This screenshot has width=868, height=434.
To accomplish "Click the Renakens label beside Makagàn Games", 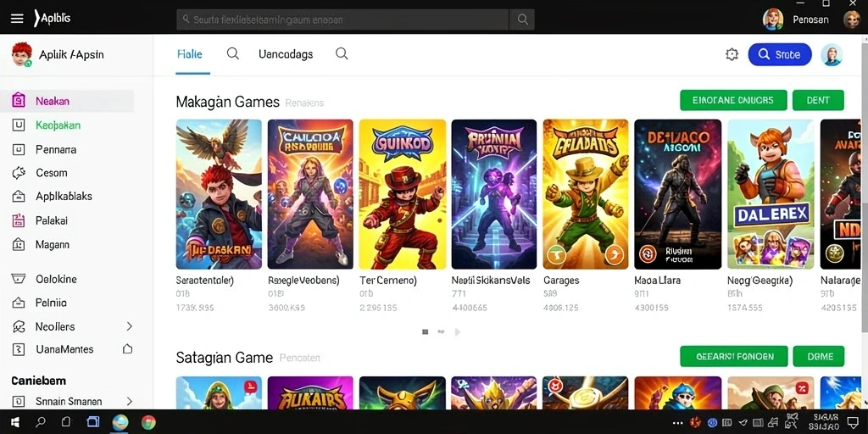I will 304,103.
